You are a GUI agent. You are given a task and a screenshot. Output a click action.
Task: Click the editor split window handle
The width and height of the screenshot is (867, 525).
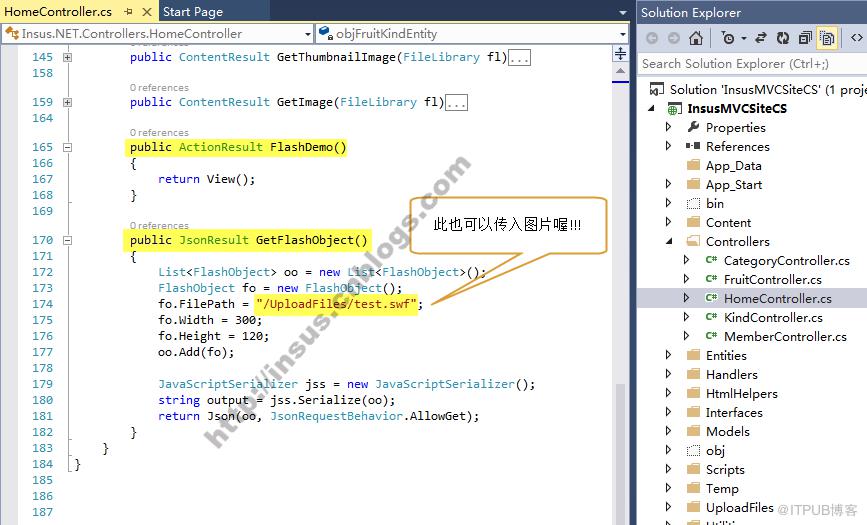(x=620, y=54)
